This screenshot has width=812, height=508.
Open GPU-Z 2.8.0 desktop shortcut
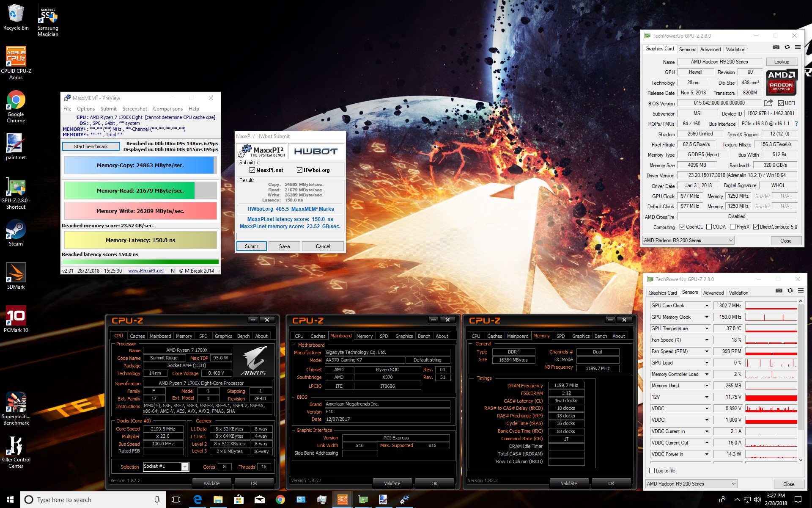[x=16, y=193]
